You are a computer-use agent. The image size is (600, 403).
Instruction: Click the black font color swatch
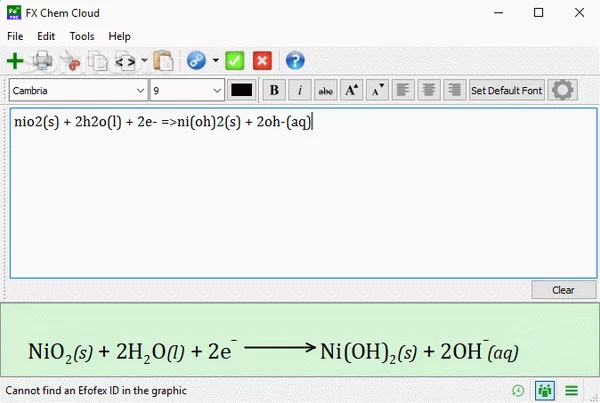[241, 90]
